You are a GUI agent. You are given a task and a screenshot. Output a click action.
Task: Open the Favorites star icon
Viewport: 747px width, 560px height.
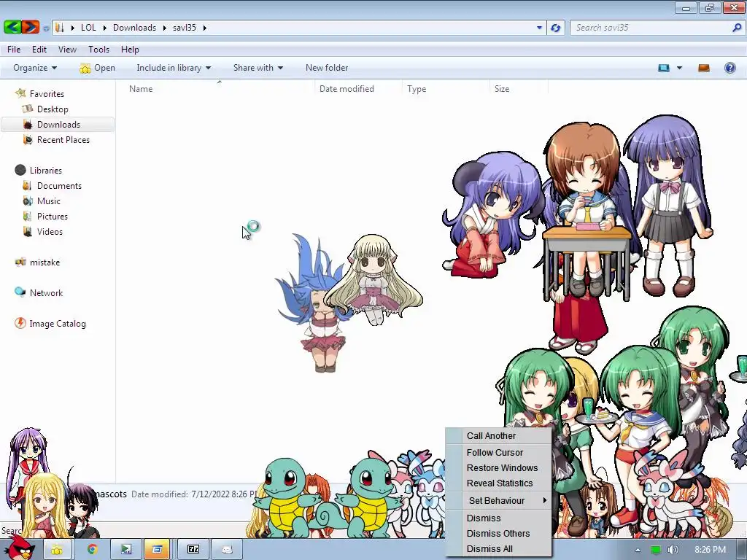[x=20, y=93]
